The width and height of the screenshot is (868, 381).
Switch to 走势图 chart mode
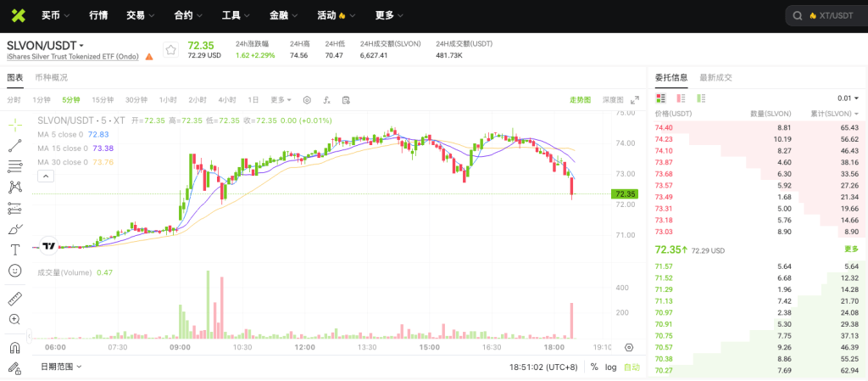(580, 100)
